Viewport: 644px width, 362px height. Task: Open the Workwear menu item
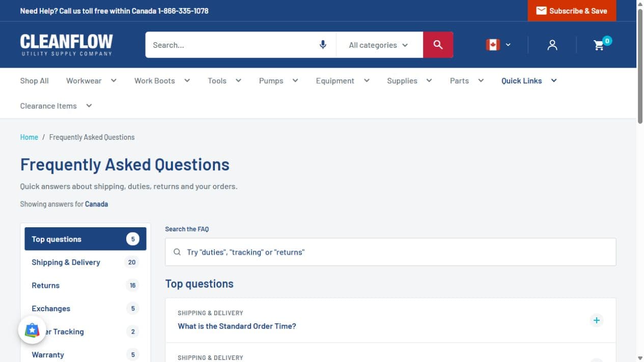click(x=83, y=80)
